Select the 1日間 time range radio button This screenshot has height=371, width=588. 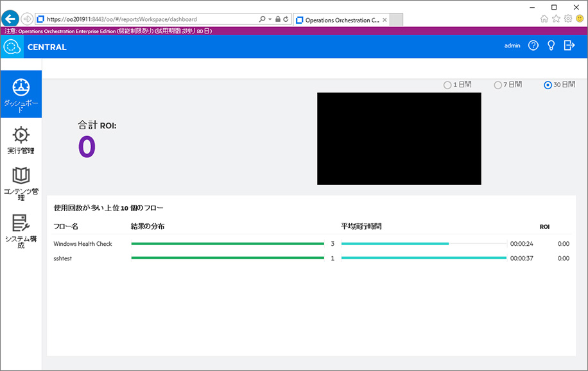(447, 85)
